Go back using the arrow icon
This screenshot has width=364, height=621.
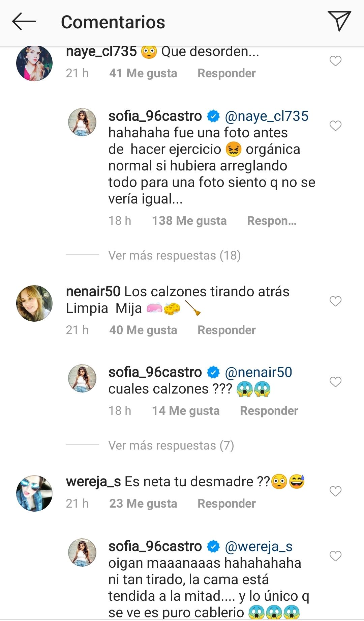coord(24,22)
